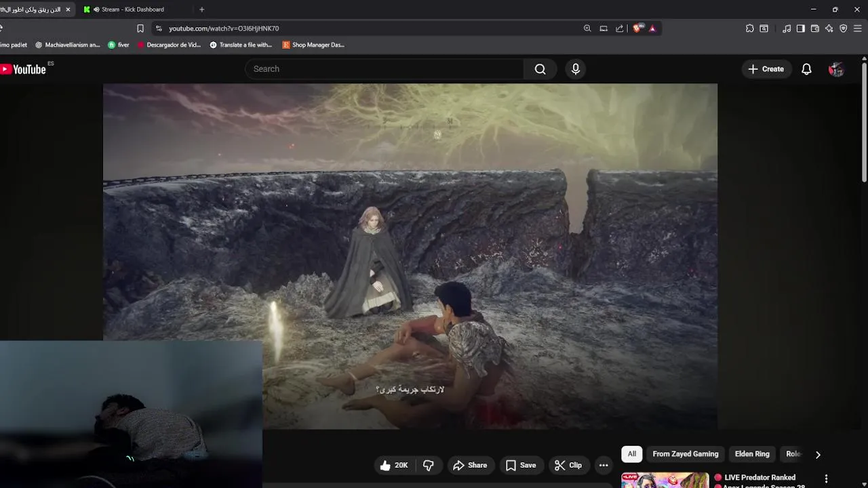Select the Elden Ring chip
This screenshot has width=868, height=488.
(x=752, y=454)
